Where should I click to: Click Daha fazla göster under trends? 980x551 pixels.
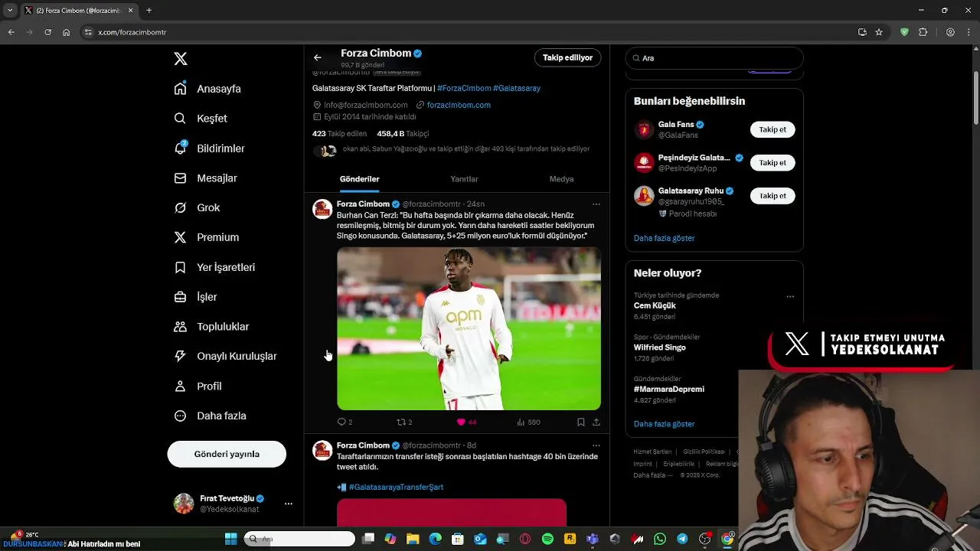(664, 424)
